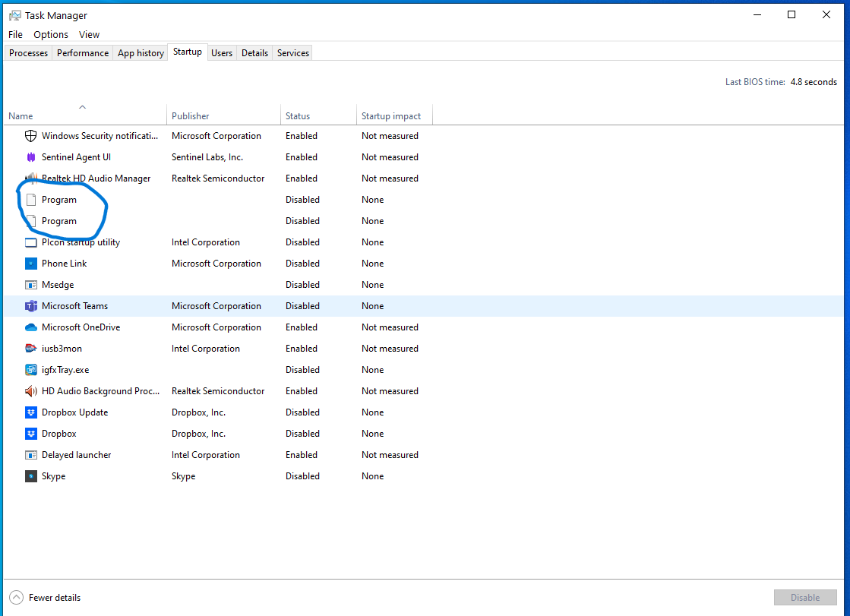Click the Delayed launcher icon

point(31,455)
